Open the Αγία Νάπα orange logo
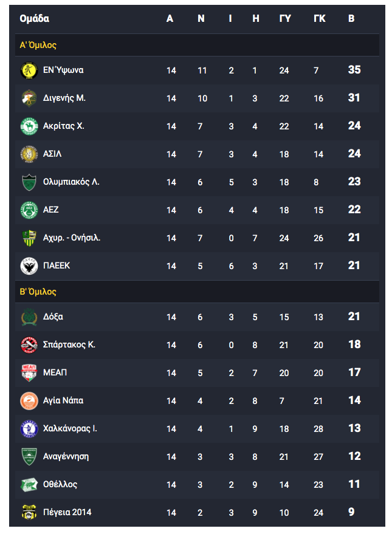Viewport: 392px width, 534px height. tap(29, 400)
